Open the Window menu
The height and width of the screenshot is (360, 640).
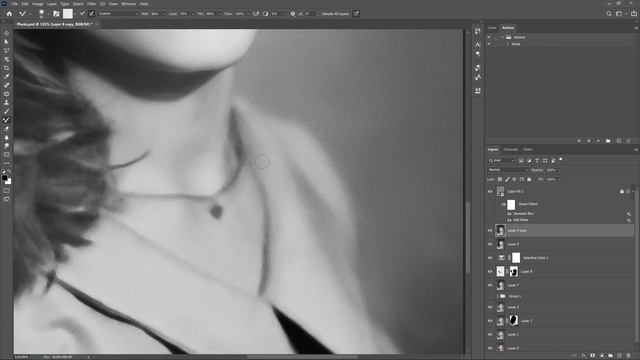(x=128, y=4)
